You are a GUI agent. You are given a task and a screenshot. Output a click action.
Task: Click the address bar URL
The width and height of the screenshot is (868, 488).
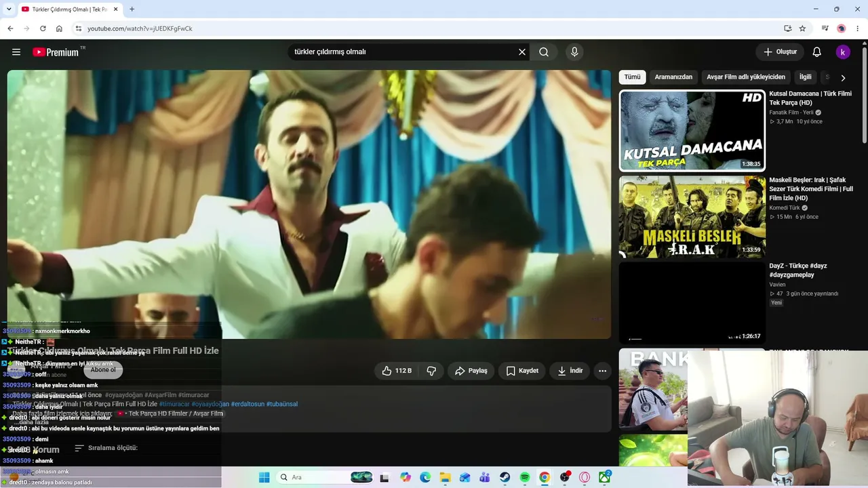point(140,28)
